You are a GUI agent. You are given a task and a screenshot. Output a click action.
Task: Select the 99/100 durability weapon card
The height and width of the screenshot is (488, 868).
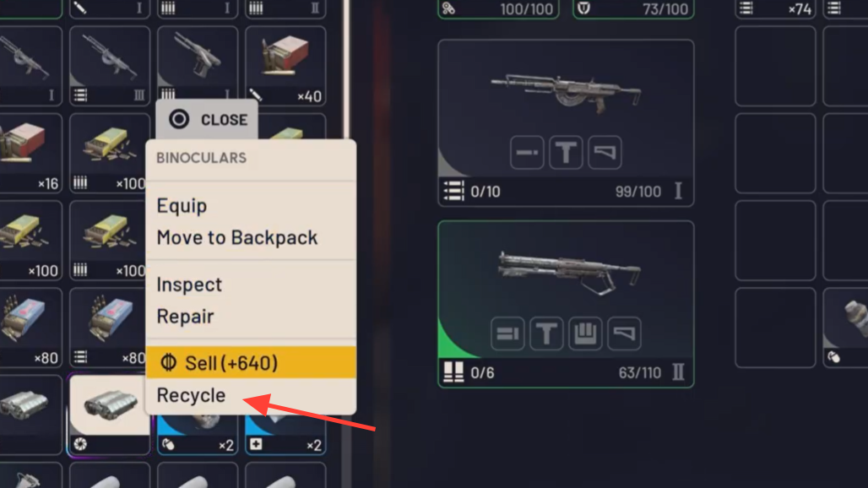coord(566,122)
